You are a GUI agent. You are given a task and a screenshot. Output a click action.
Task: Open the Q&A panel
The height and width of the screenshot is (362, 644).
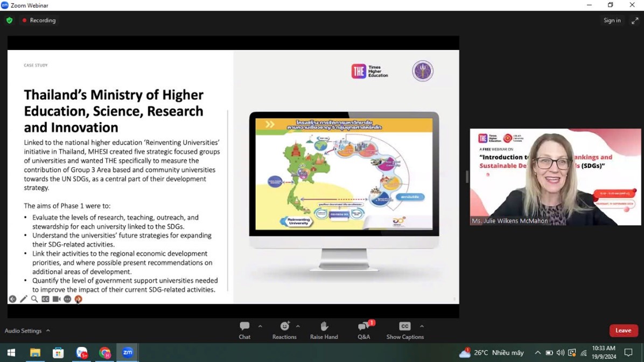coord(364,330)
